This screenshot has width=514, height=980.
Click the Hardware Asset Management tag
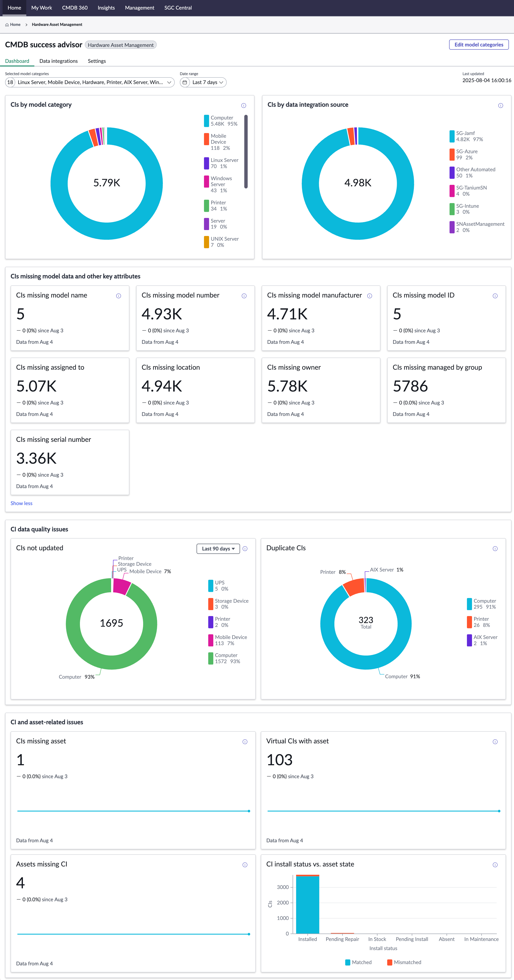click(x=120, y=45)
